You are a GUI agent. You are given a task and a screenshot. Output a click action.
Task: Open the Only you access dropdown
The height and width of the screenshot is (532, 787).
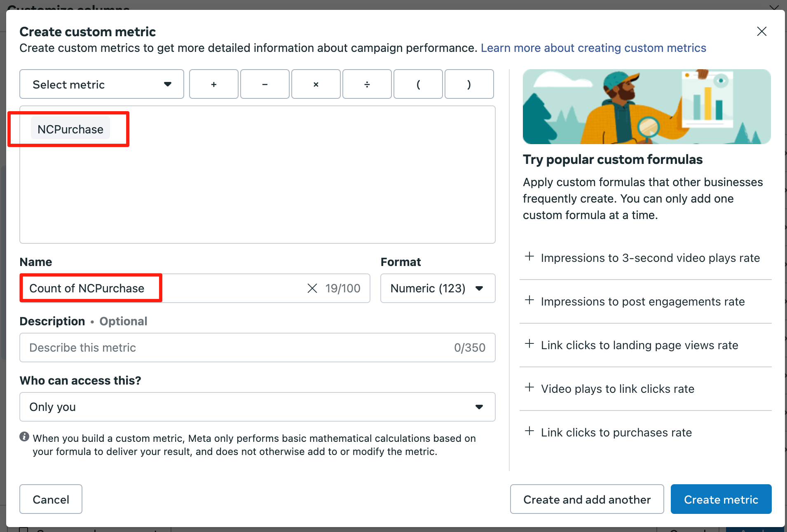pos(257,407)
